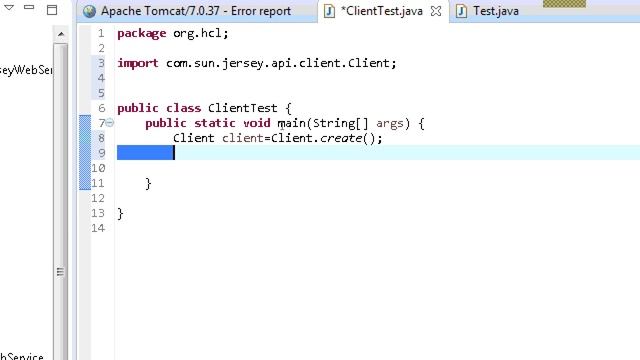
Task: Click 'org.hcl;' on line 1
Action: [200, 33]
